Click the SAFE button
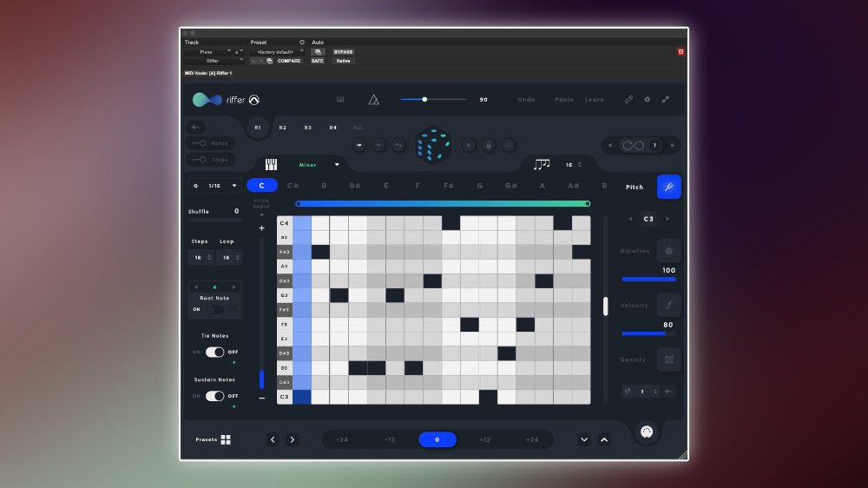 click(x=317, y=61)
